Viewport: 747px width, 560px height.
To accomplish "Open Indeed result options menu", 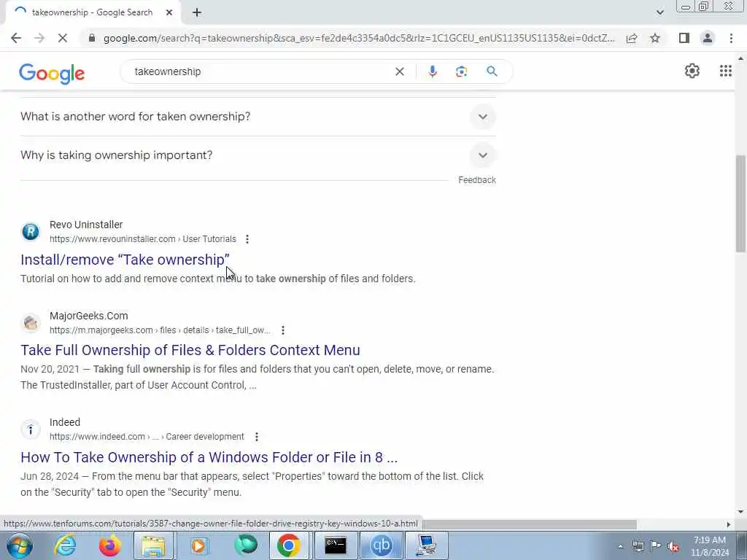I will coord(257,437).
